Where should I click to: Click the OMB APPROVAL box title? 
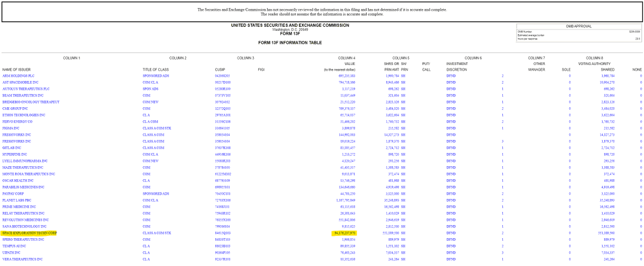point(579,26)
